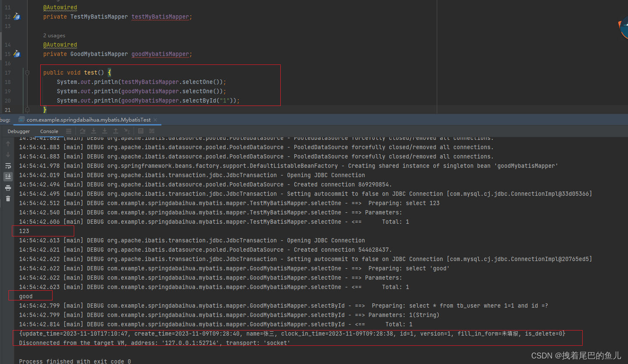Click the fold end marker on line 21
Screen dimensions: 628x364
click(x=27, y=110)
